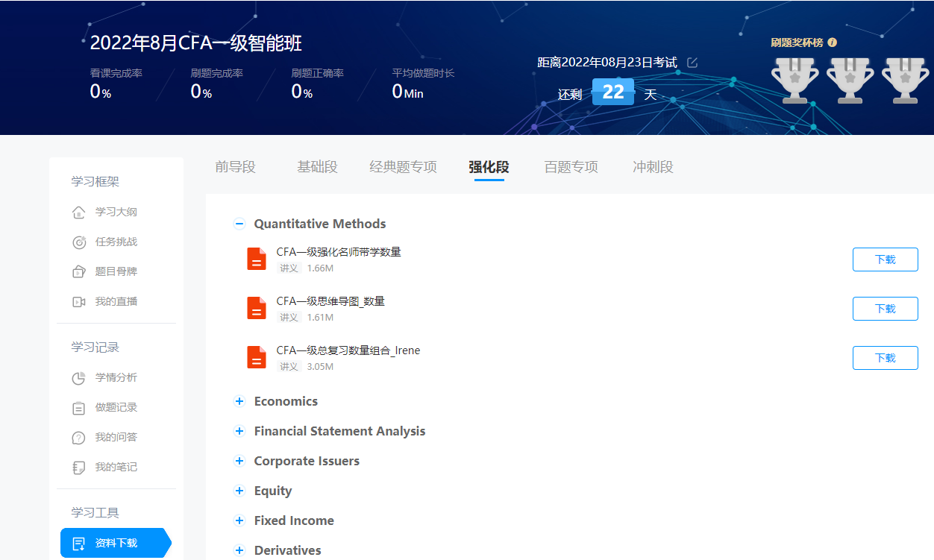934x560 pixels.
Task: Open 我的直播 in the sidebar
Action: coord(116,302)
